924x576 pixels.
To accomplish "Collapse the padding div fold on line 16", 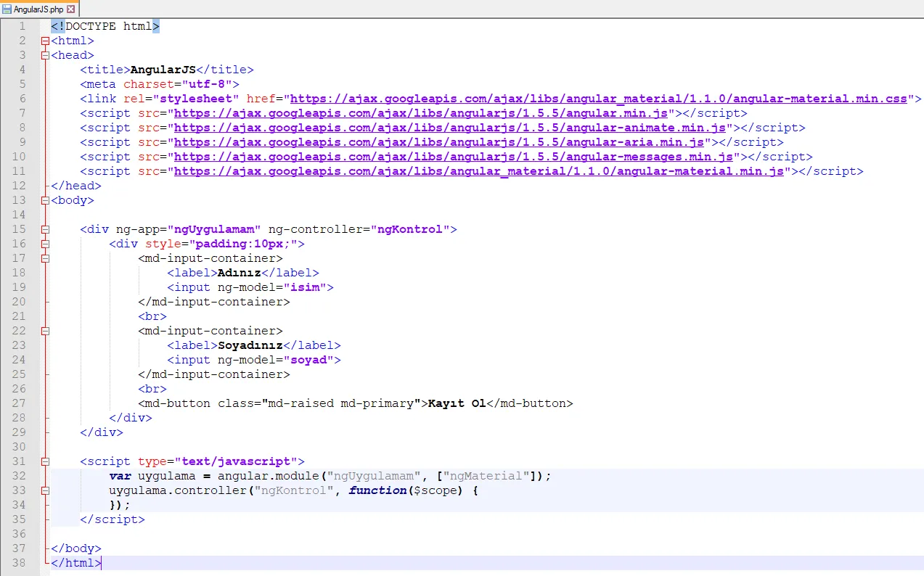I will (x=45, y=244).
